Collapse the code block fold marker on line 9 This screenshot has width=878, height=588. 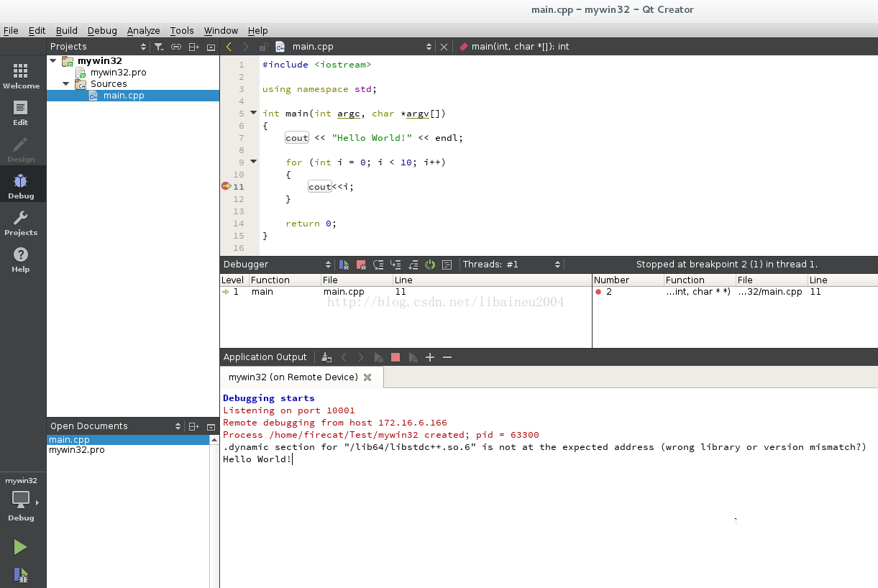(x=253, y=161)
